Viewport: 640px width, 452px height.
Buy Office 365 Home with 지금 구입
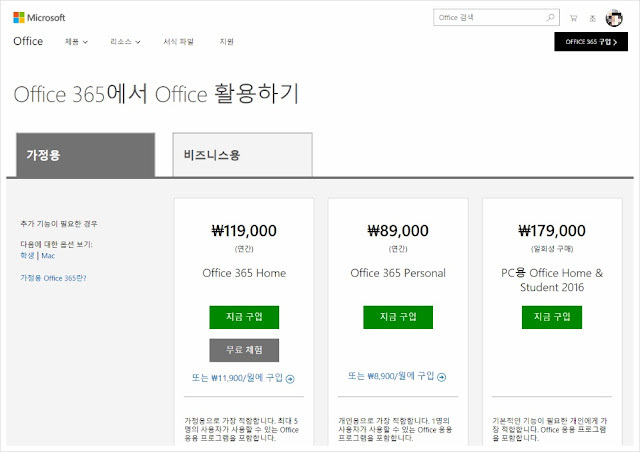click(244, 317)
